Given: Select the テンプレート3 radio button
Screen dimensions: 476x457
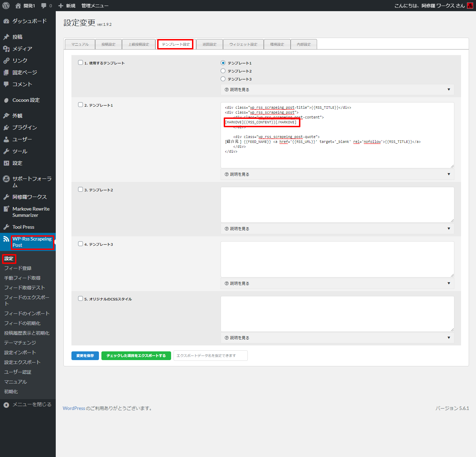Looking at the screenshot, I should [x=223, y=79].
